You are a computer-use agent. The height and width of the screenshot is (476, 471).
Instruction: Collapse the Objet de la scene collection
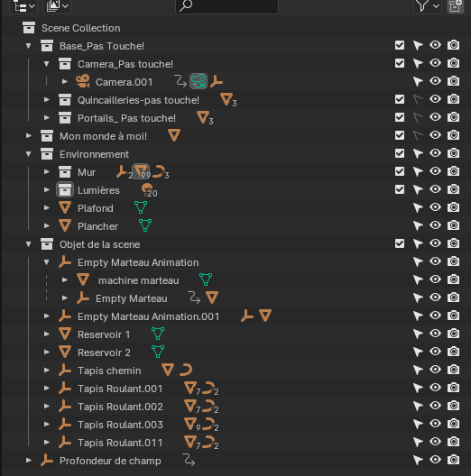[x=29, y=244]
